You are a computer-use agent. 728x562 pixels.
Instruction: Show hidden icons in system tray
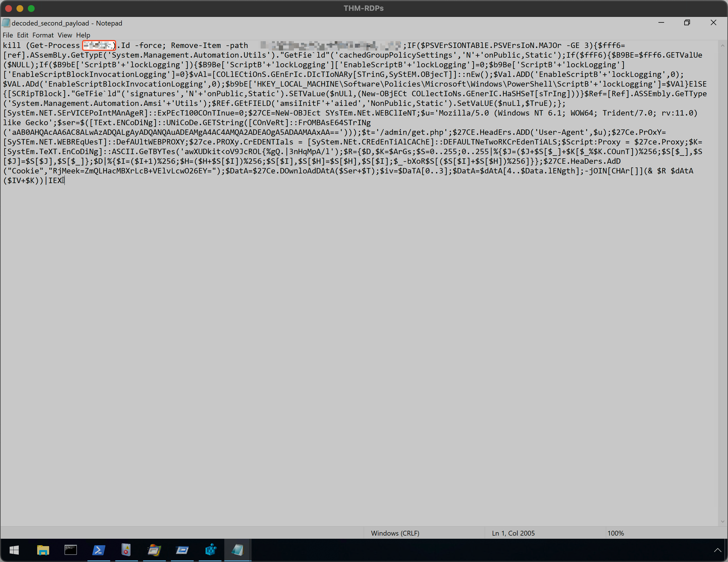717,550
